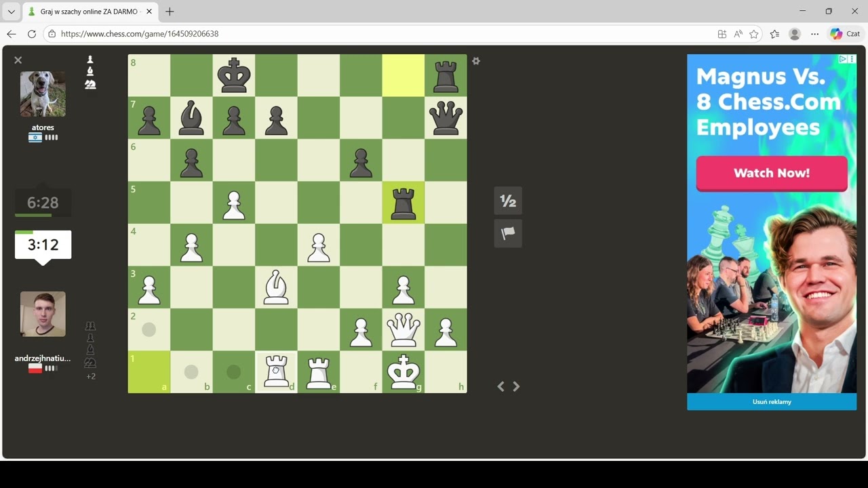Click the player clock showing 3:12

[x=43, y=245]
